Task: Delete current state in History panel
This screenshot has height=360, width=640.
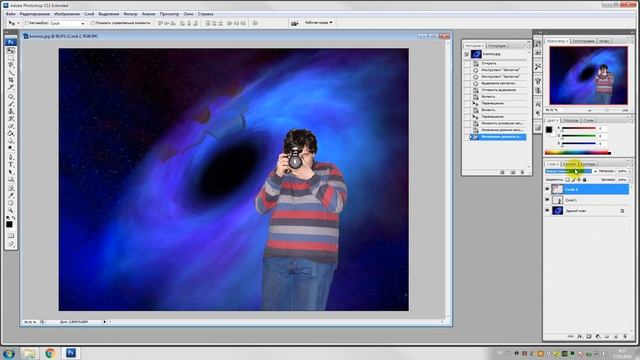Action: 522,172
